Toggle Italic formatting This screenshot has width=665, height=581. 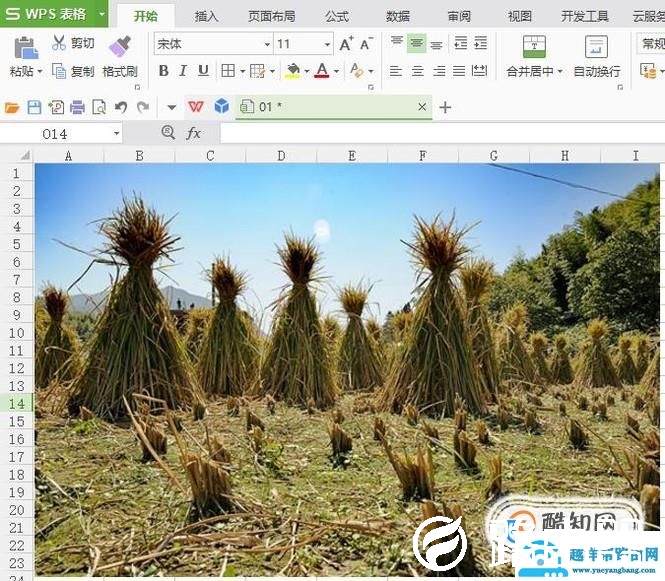[183, 71]
